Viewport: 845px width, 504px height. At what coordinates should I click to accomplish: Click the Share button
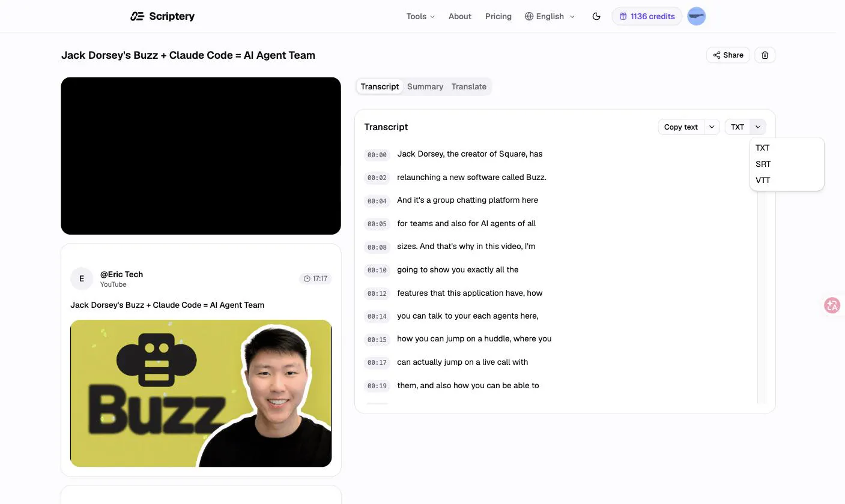(x=728, y=55)
